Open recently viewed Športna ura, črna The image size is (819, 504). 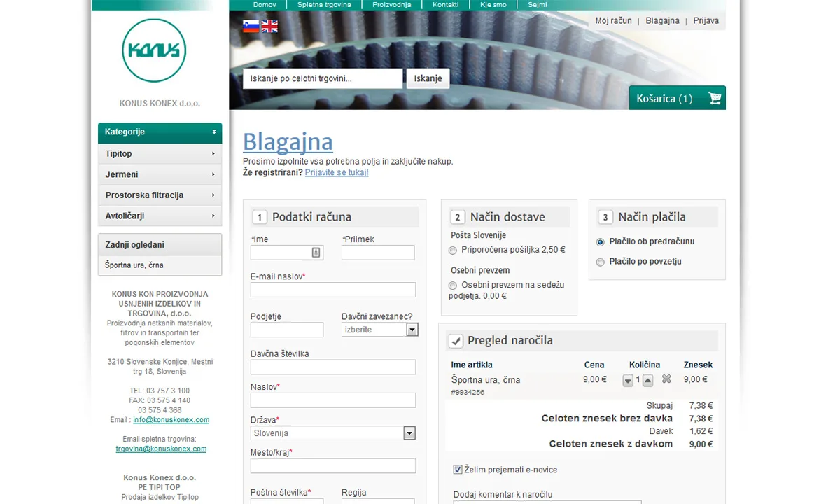tap(134, 265)
